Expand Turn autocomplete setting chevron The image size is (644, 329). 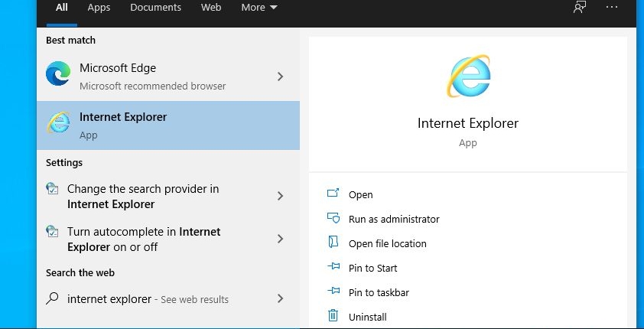click(281, 239)
